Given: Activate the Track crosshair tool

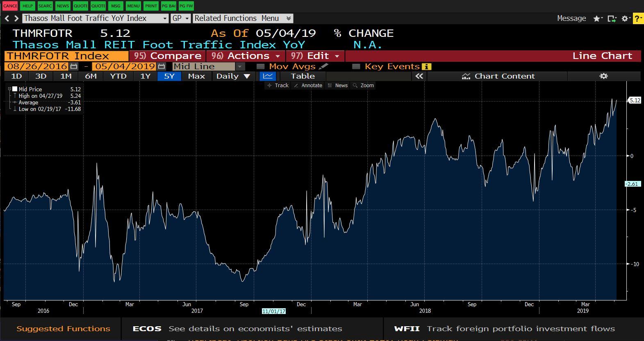Looking at the screenshot, I should [278, 86].
